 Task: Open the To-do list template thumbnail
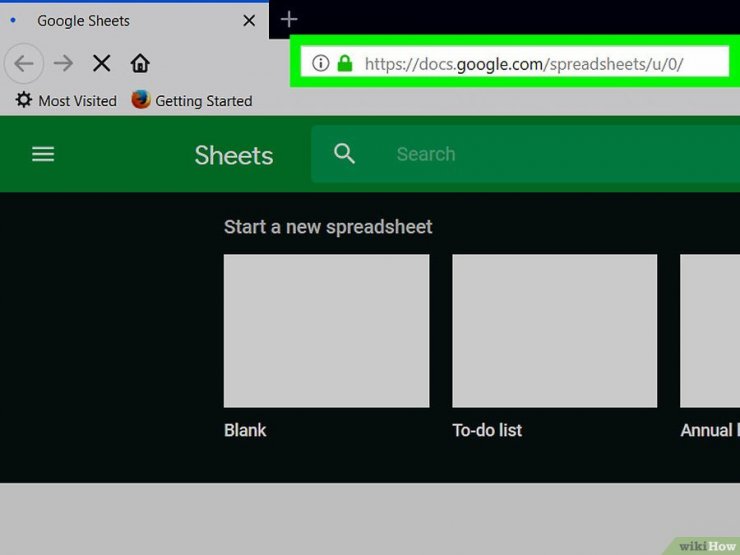(555, 331)
